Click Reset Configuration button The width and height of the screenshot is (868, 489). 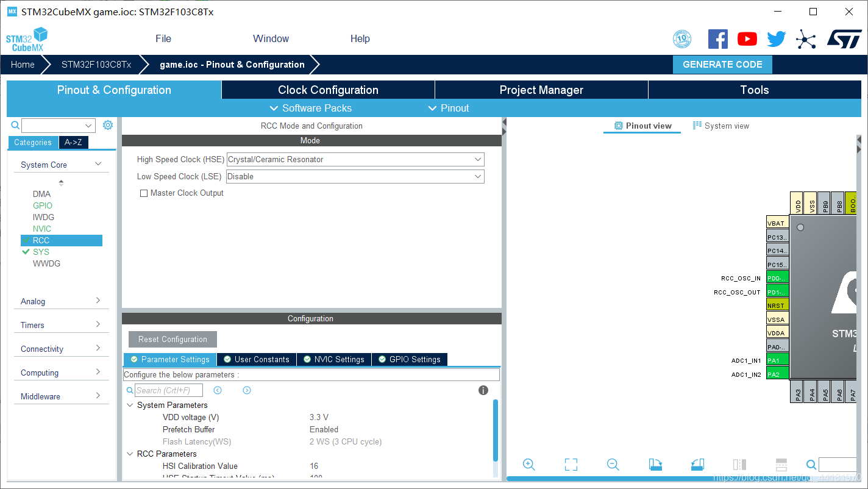pyautogui.click(x=173, y=340)
